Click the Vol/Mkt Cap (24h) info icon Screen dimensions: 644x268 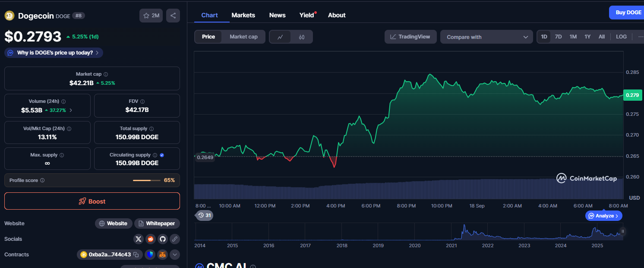pos(69,129)
